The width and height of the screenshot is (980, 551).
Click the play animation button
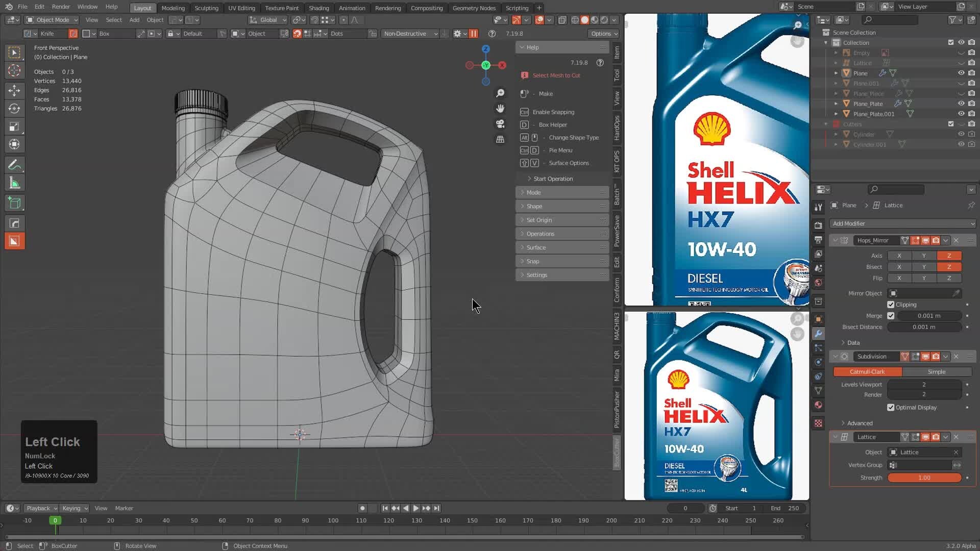415,508
